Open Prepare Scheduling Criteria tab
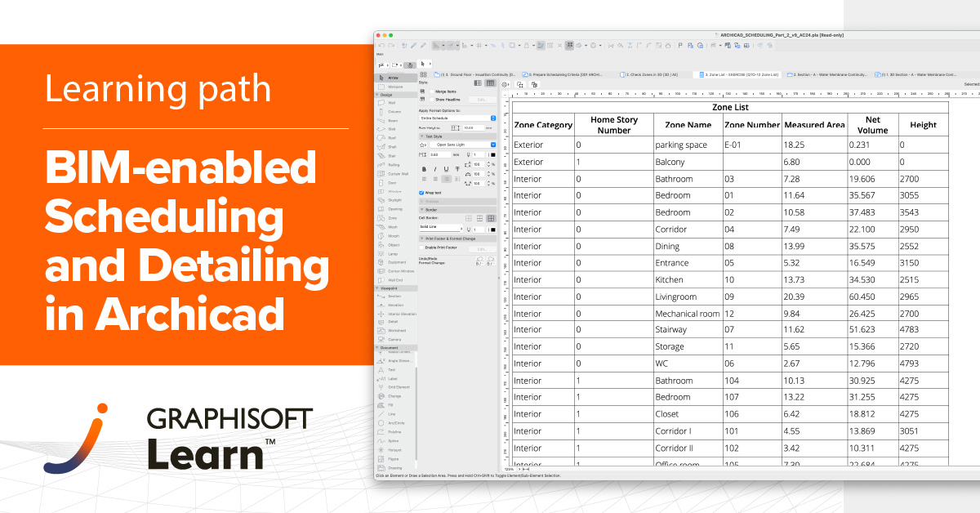980x513 pixels. pos(563,74)
